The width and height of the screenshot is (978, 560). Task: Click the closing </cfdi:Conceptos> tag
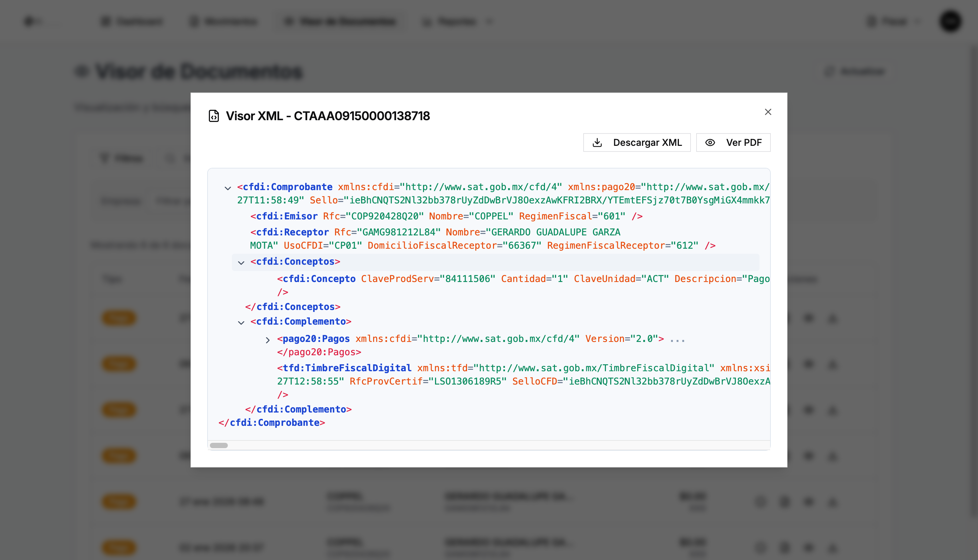(293, 307)
